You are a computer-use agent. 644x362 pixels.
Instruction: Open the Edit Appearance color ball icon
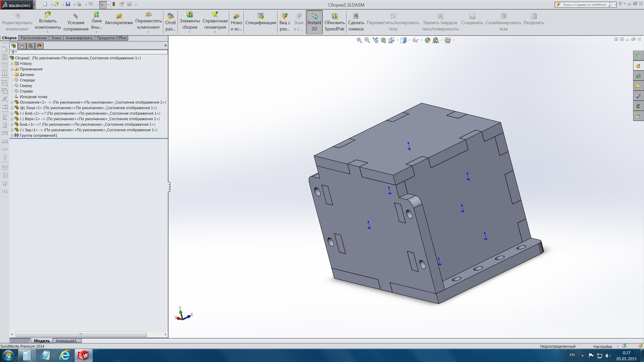(427, 40)
